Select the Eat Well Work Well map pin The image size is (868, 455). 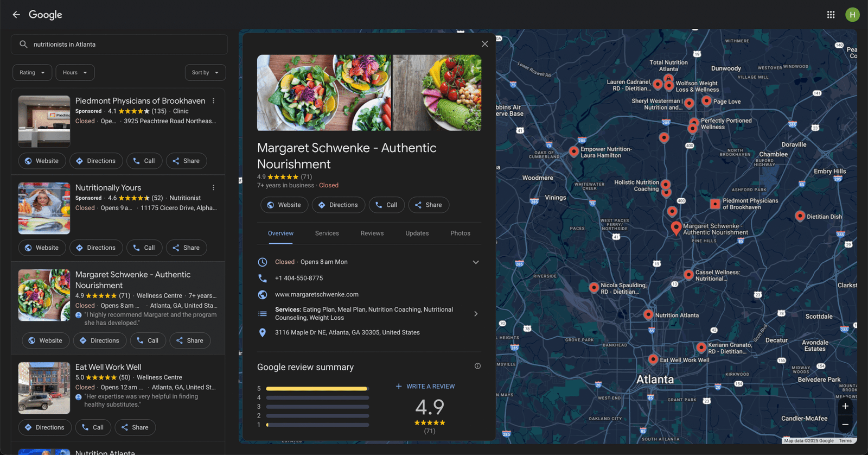coord(653,359)
